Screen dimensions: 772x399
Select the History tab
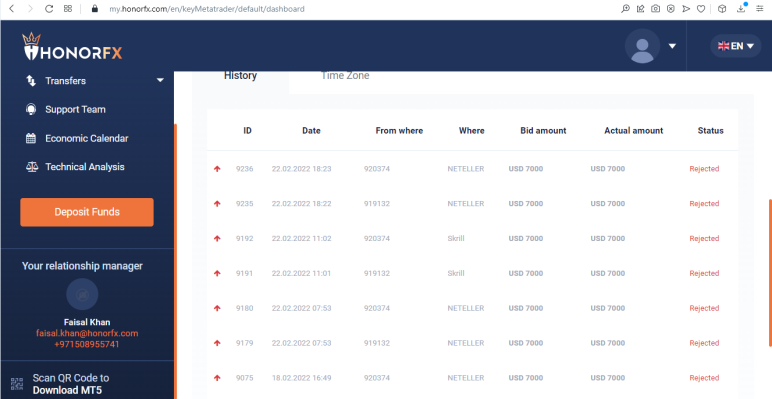click(240, 76)
